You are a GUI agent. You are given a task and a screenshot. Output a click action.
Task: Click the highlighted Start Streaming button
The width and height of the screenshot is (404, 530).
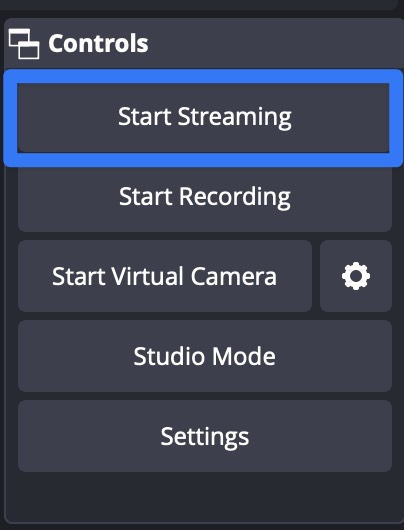[203, 118]
